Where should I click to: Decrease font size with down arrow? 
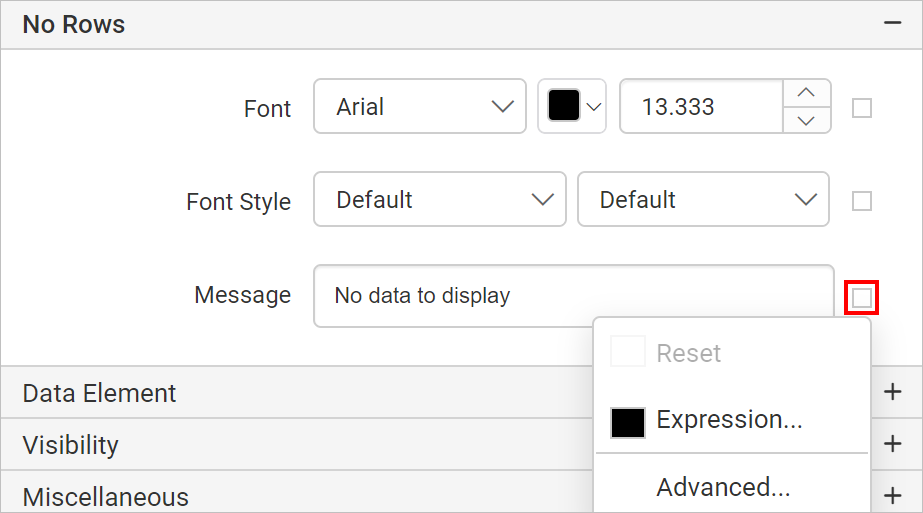click(806, 120)
